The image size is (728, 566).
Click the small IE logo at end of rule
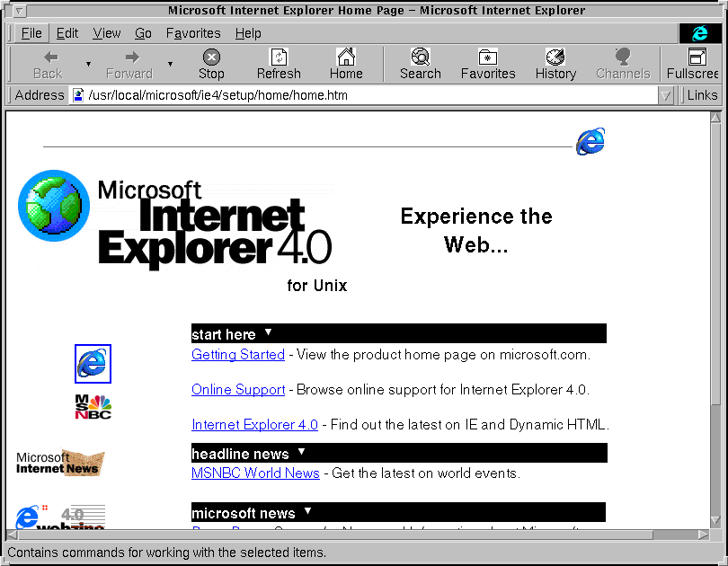pos(590,141)
